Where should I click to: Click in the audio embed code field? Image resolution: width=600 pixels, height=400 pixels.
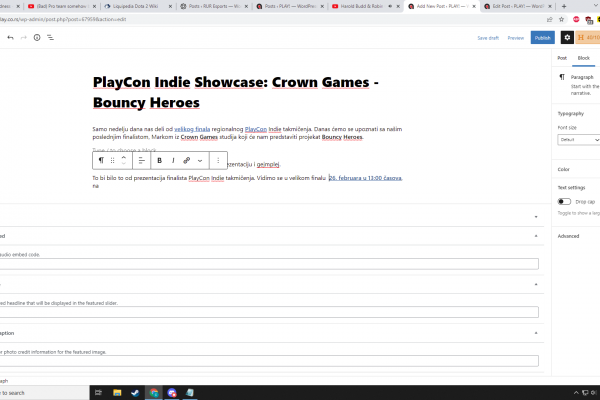269,264
